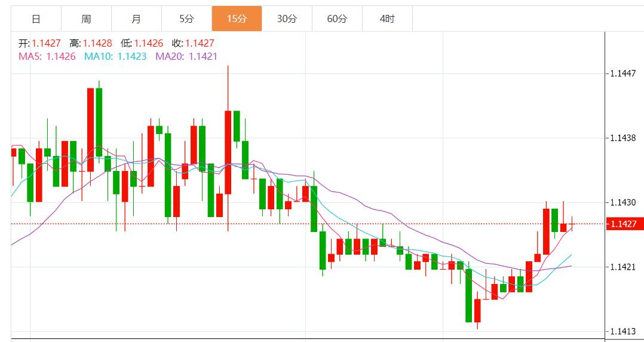The width and height of the screenshot is (644, 342).
Task: Select the latest candle at chart's right edge
Action: [572, 224]
